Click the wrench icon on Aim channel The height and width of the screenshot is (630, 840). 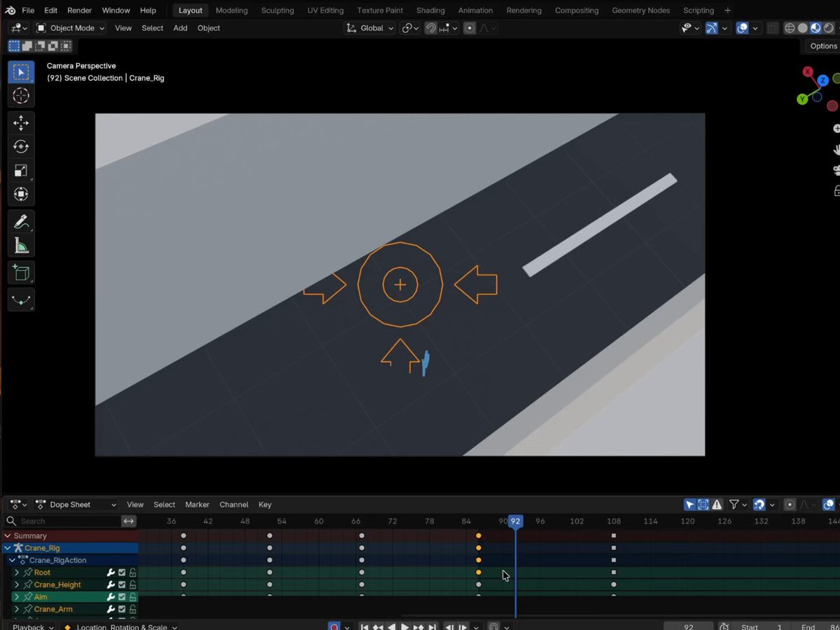[x=111, y=597]
